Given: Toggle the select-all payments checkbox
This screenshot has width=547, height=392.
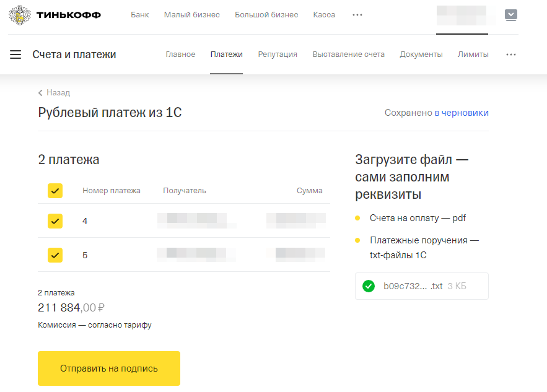Looking at the screenshot, I should (55, 191).
